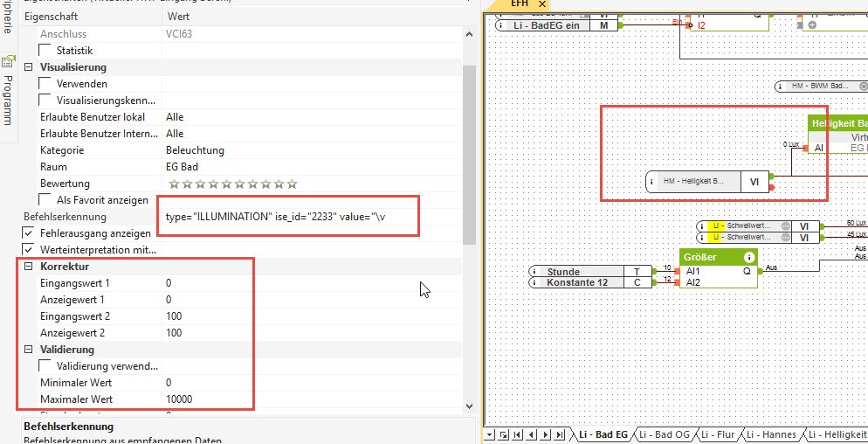
Task: Switch to Li - Flur tab
Action: (718, 434)
